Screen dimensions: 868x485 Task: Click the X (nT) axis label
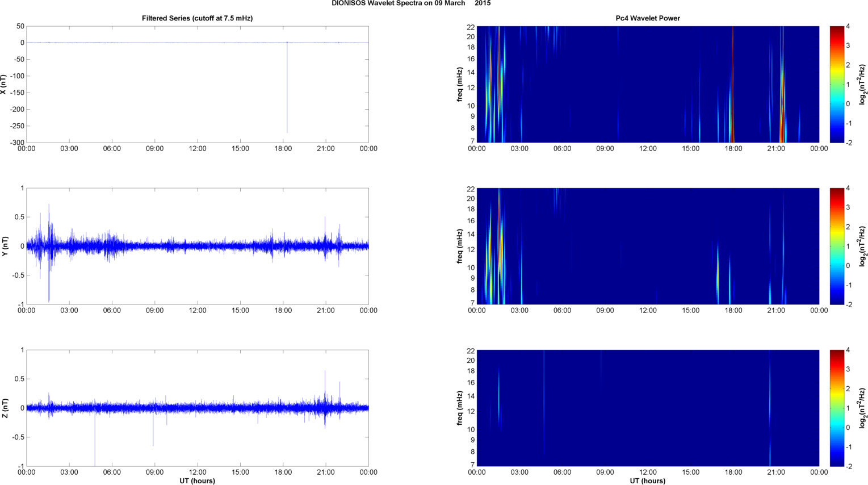[5, 85]
